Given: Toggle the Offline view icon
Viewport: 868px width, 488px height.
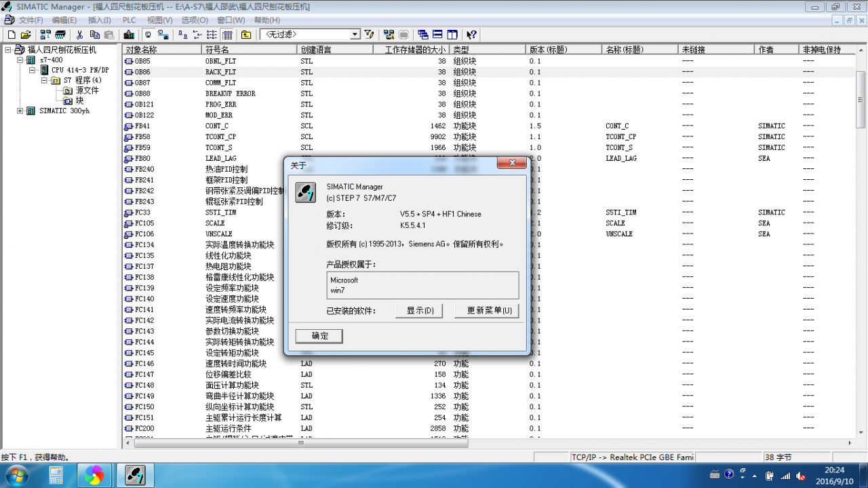Looking at the screenshot, I should click(x=149, y=34).
